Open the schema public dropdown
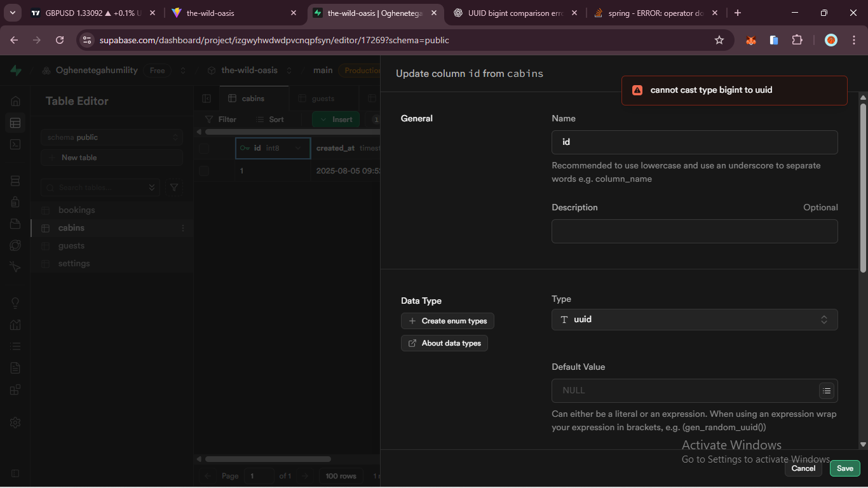This screenshot has height=488, width=868. coord(112,137)
